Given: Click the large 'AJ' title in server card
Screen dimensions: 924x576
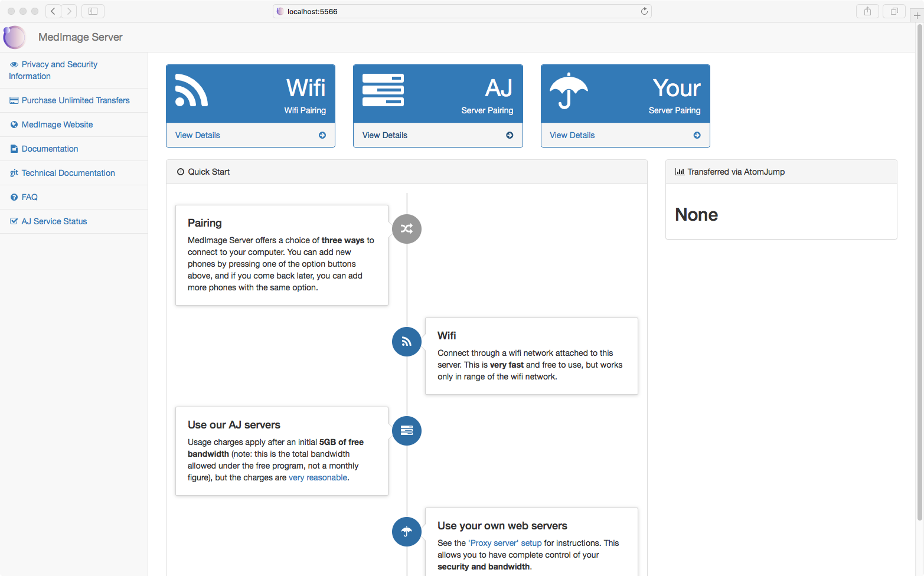Looking at the screenshot, I should (499, 88).
